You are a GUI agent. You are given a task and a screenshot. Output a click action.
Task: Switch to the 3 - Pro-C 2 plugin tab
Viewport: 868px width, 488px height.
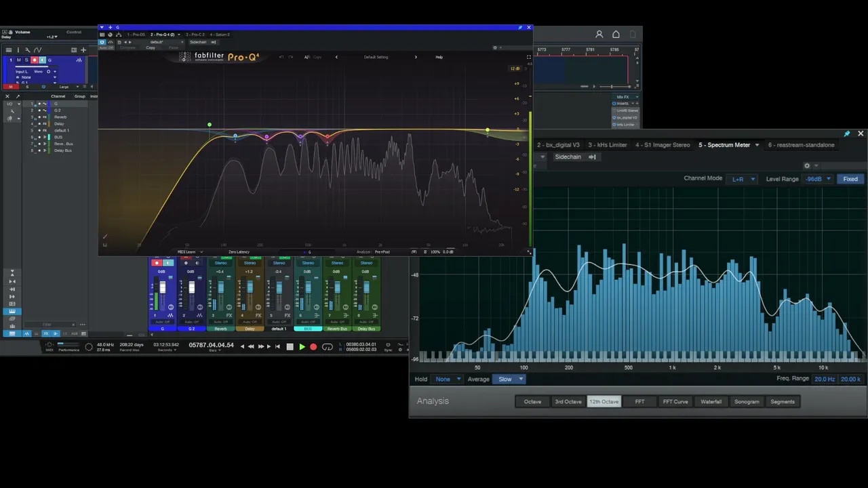[195, 35]
